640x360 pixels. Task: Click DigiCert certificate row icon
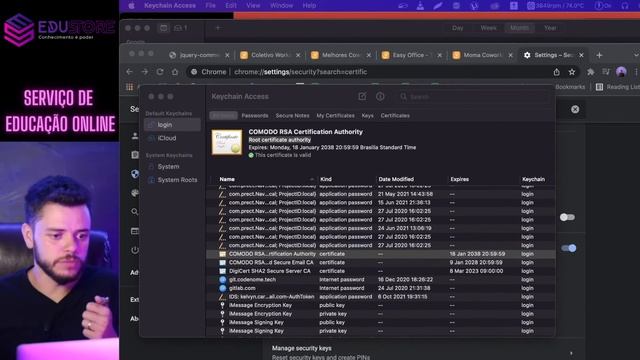(222, 271)
